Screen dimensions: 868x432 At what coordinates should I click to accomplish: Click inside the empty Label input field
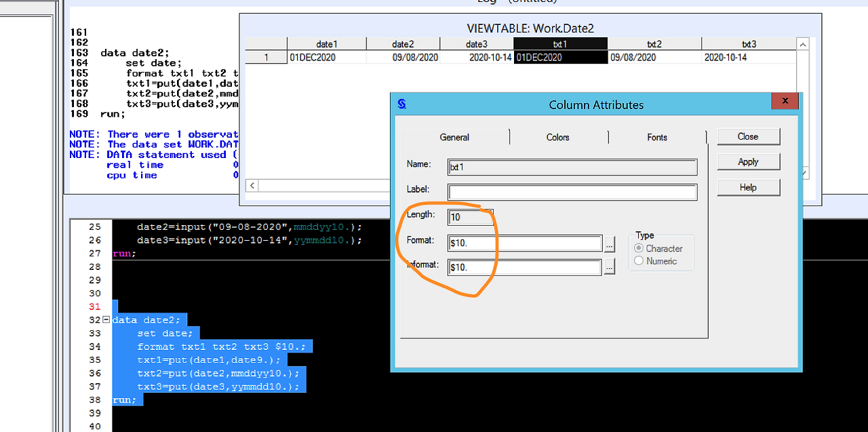point(572,192)
